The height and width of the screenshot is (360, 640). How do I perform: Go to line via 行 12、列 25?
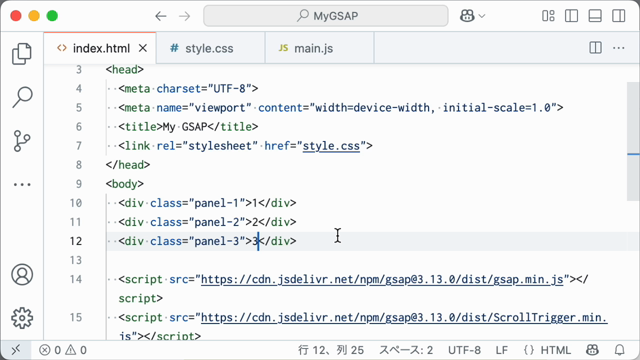coord(331,350)
